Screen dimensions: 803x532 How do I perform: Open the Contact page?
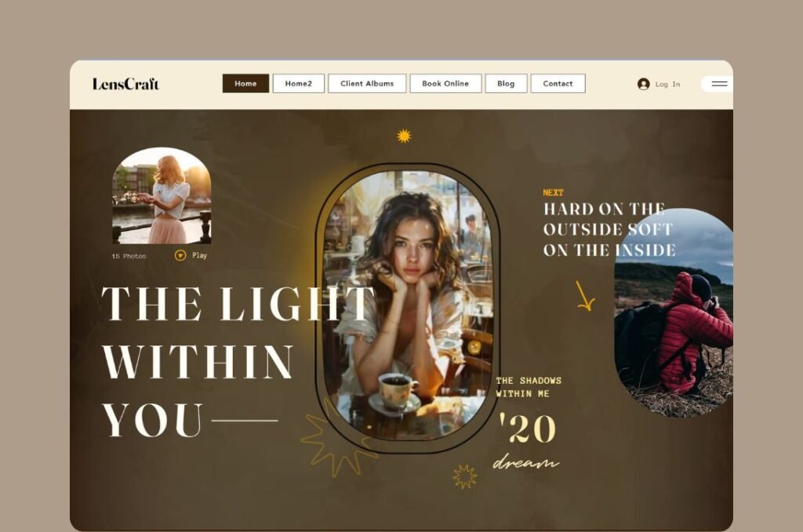(558, 83)
